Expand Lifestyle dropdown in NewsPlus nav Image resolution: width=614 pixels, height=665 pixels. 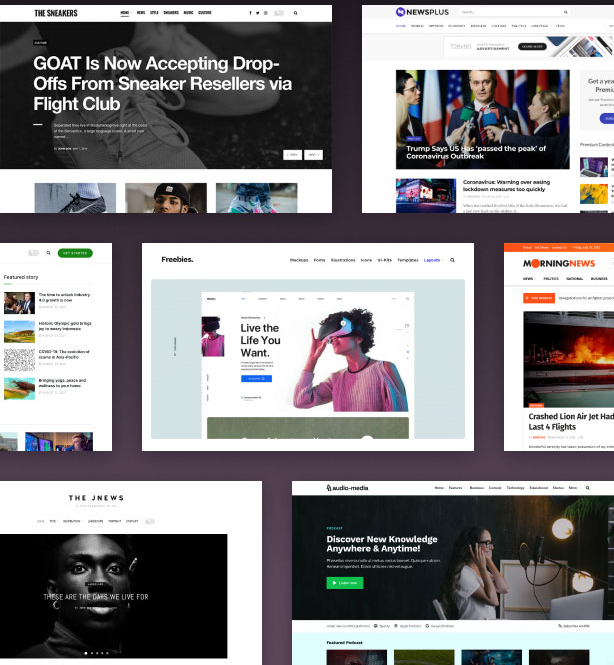[541, 26]
